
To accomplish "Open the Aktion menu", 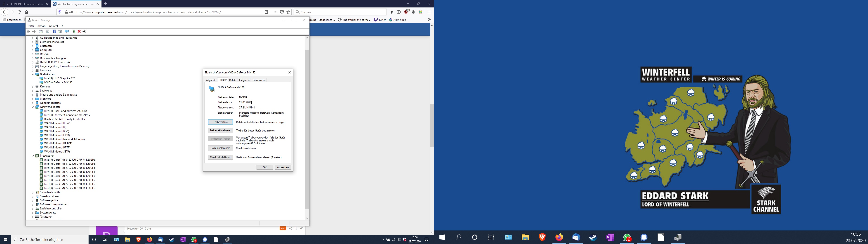I will (41, 26).
